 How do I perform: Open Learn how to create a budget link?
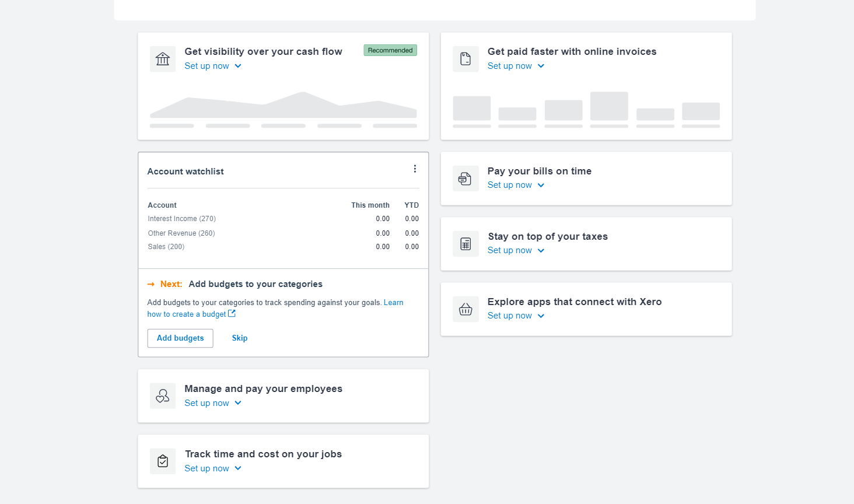click(187, 314)
